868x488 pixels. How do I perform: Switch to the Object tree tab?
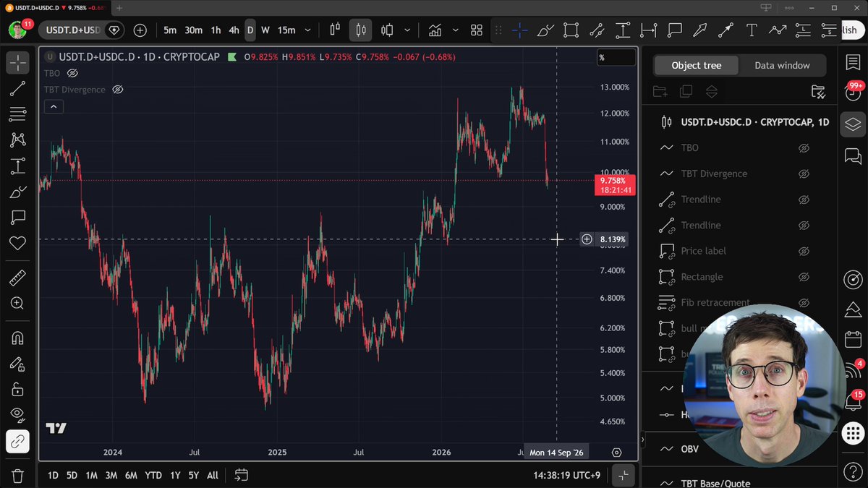click(697, 65)
